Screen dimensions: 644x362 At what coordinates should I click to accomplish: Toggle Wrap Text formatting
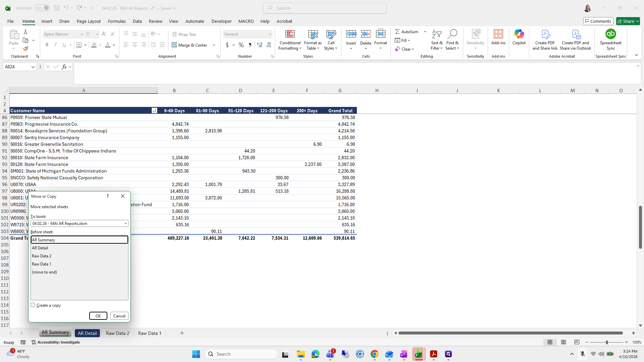tap(184, 34)
